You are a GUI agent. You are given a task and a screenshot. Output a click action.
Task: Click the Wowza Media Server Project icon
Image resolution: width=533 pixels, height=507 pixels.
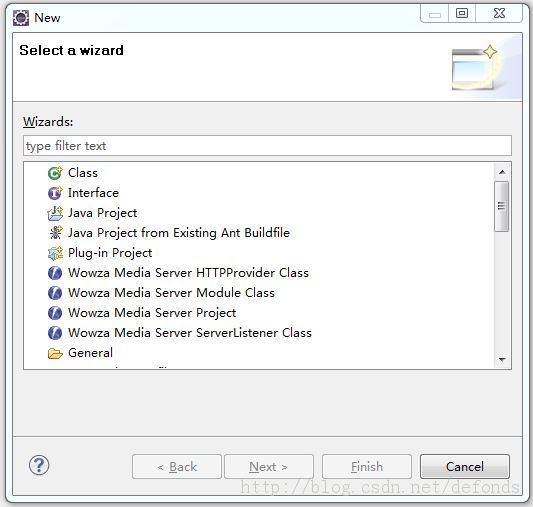(55, 313)
